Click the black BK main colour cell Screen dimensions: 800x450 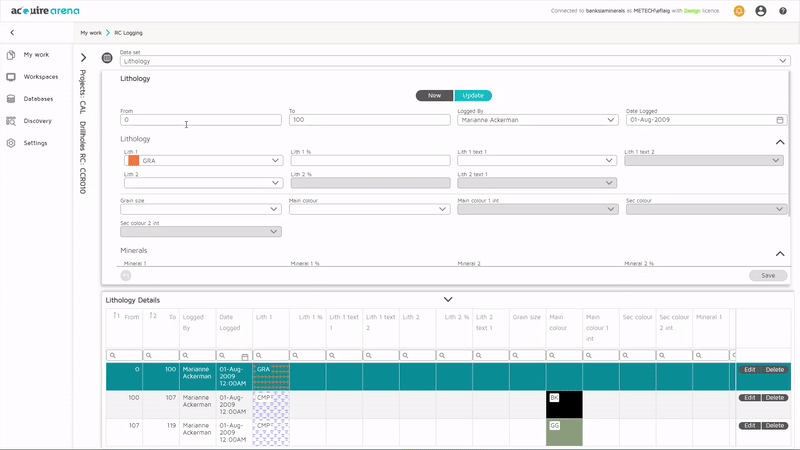pos(564,404)
